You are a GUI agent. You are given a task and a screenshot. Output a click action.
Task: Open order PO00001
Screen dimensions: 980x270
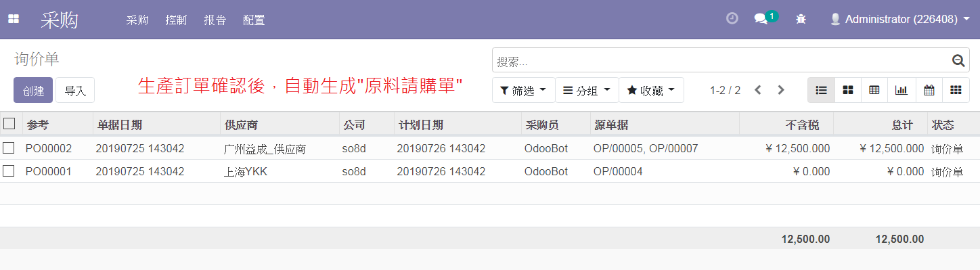(49, 171)
